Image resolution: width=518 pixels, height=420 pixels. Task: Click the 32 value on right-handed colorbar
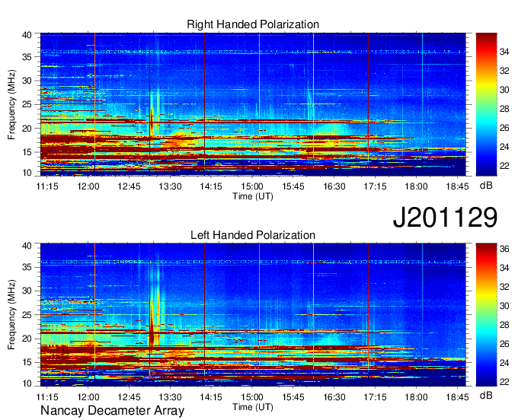(504, 71)
